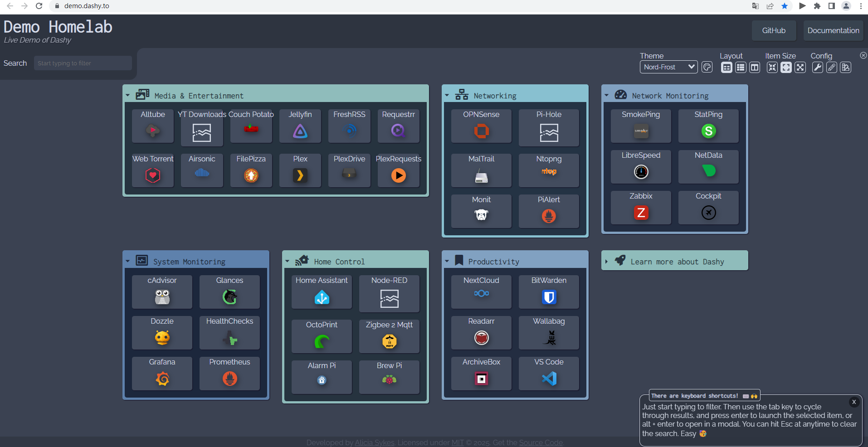This screenshot has height=447, width=868.
Task: Open the StatPing tile
Action: 708,126
